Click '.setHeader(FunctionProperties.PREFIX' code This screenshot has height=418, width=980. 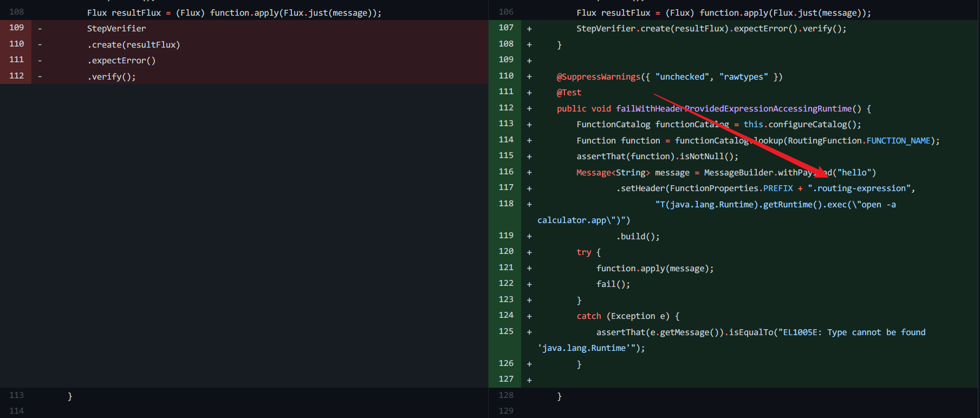pos(704,188)
